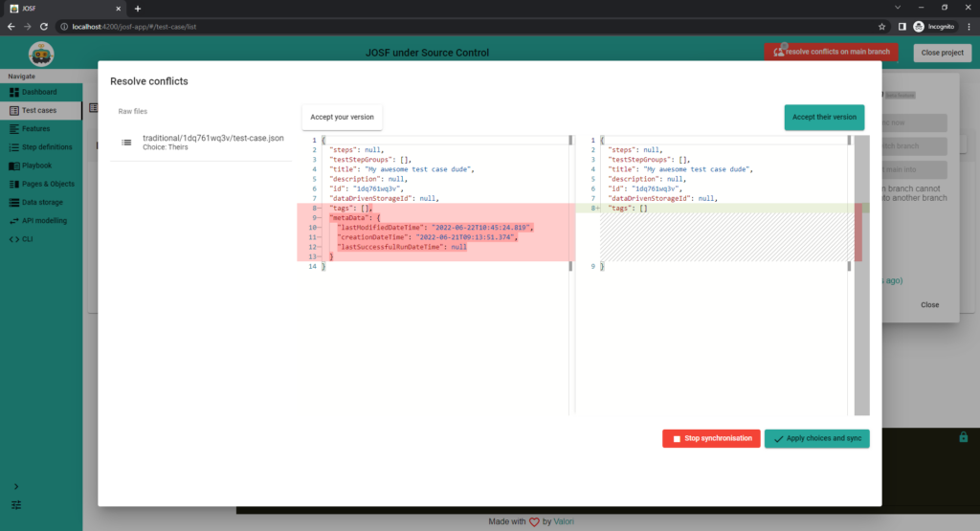Image resolution: width=980 pixels, height=531 pixels.
Task: Select traditional/1dq761wq3v/test-case.json conflict file
Action: pos(212,143)
